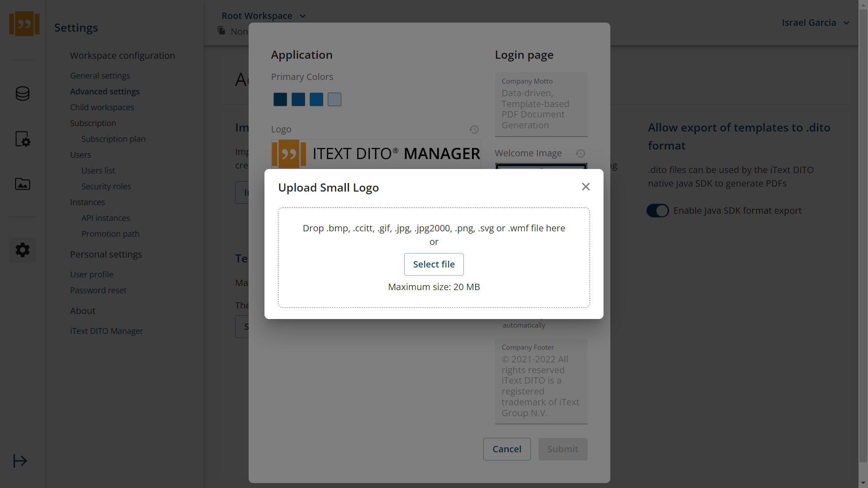Click the iText DITO Manager logo icon
This screenshot has width=868, height=488.
coord(24,24)
